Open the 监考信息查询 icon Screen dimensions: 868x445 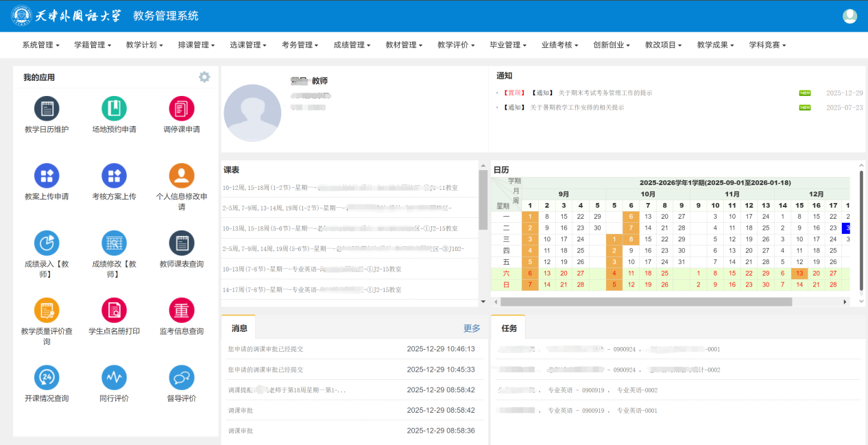pos(182,311)
